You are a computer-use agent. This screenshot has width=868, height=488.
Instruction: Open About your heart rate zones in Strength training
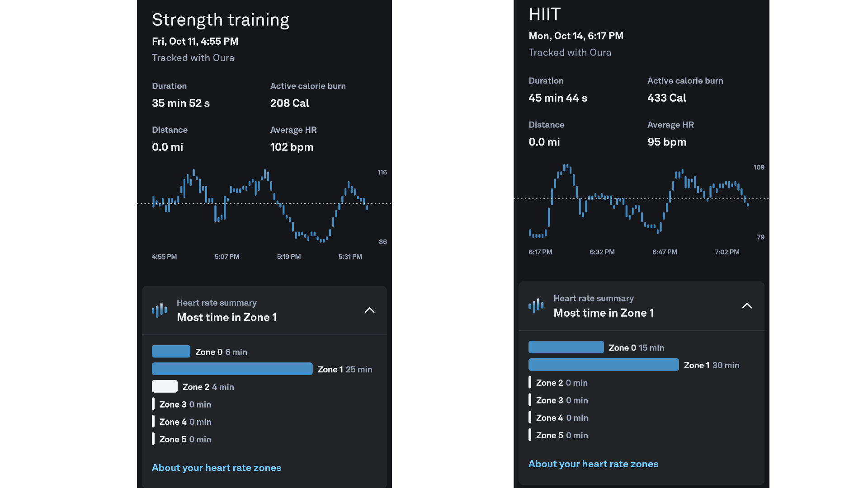click(216, 467)
